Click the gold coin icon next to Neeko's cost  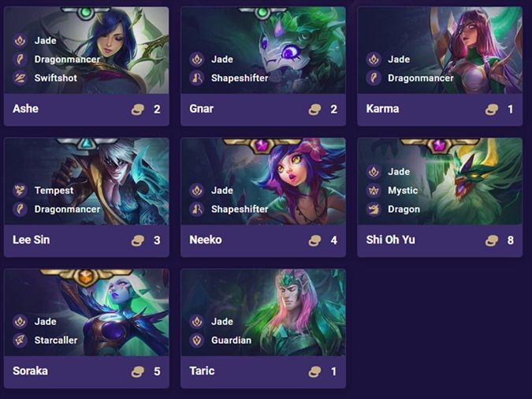click(314, 241)
